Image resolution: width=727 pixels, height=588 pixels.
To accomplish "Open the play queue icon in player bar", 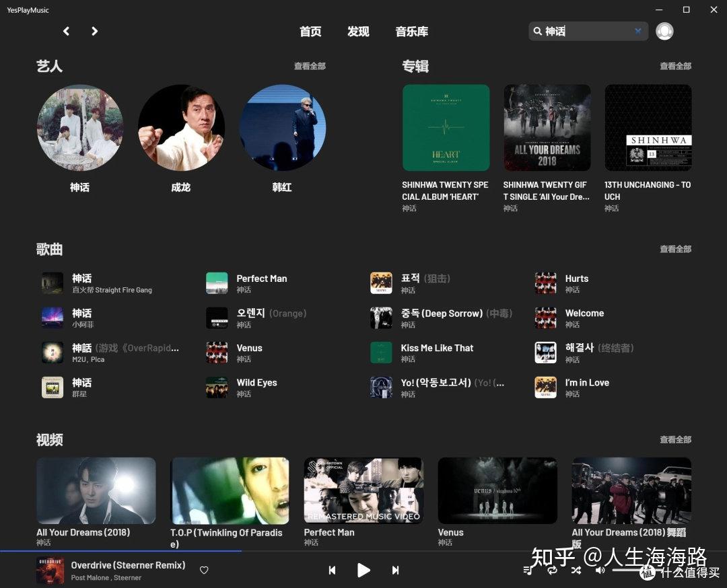I will click(528, 570).
